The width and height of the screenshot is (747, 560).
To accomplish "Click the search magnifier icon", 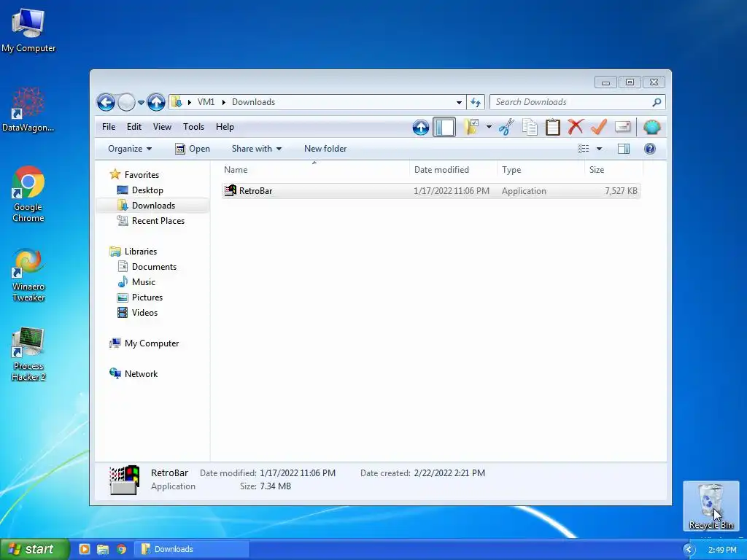I will 657,102.
